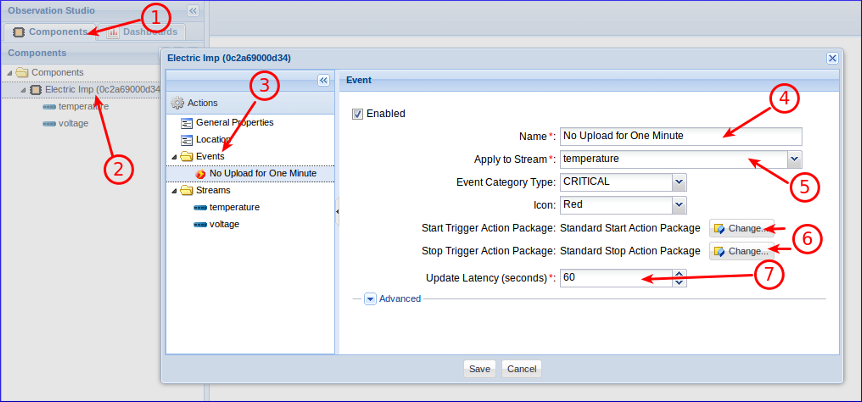Click the General Properties icon
Screen dimensions: 862x402
coord(187,123)
